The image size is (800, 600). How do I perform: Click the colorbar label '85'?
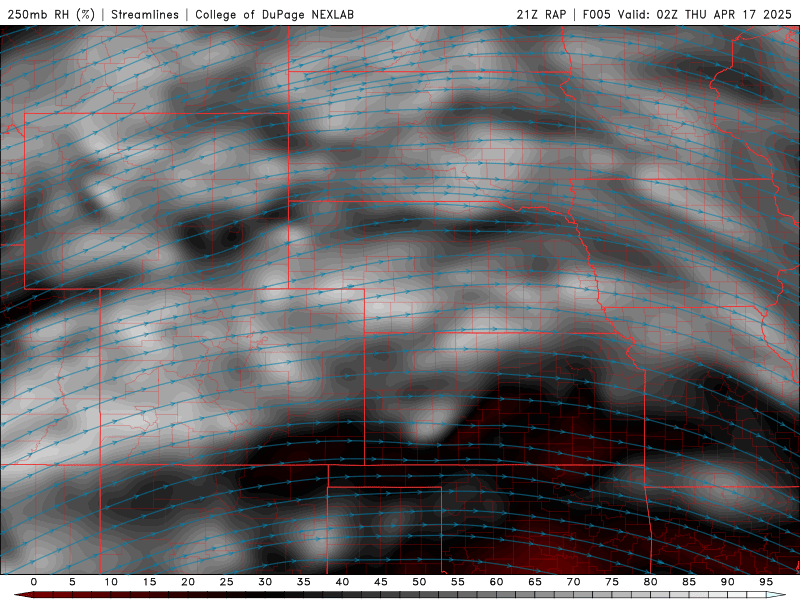tap(689, 582)
